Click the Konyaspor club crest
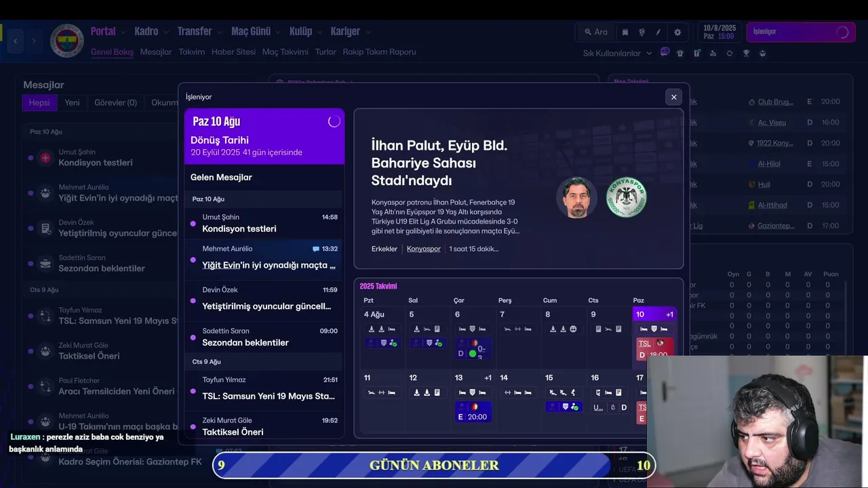868x488 pixels. click(626, 197)
